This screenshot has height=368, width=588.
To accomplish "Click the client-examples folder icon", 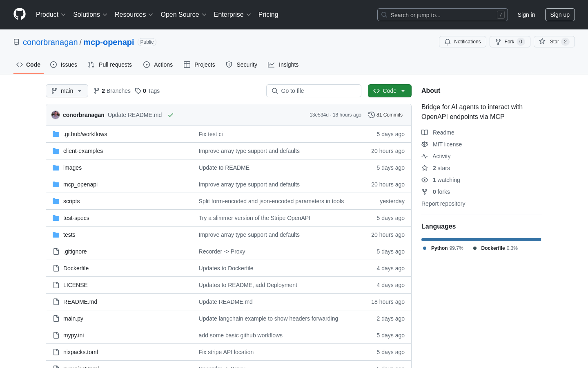I will [56, 151].
